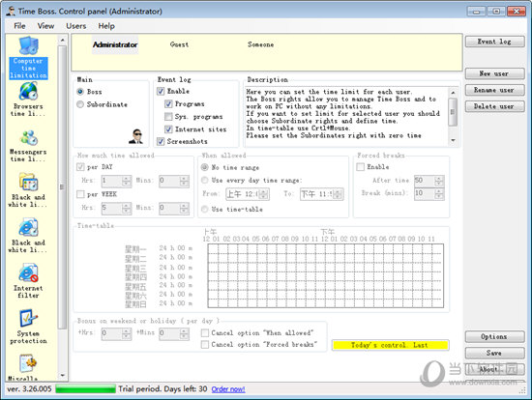This screenshot has height=400, width=532.
Task: Open the Users menu
Action: tap(76, 26)
